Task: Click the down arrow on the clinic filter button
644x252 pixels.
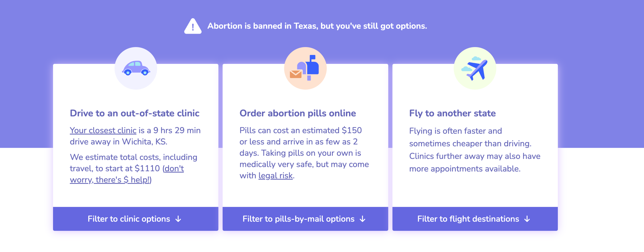Action: [178, 219]
